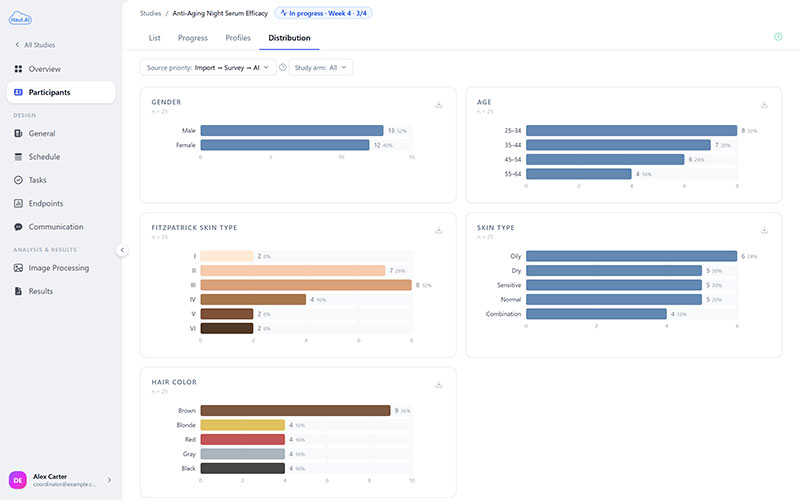Expand the Alex Carter account menu

109,480
